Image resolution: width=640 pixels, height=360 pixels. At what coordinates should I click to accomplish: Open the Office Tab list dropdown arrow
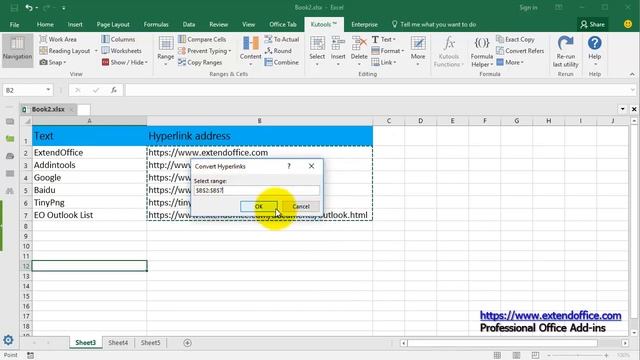click(x=622, y=109)
